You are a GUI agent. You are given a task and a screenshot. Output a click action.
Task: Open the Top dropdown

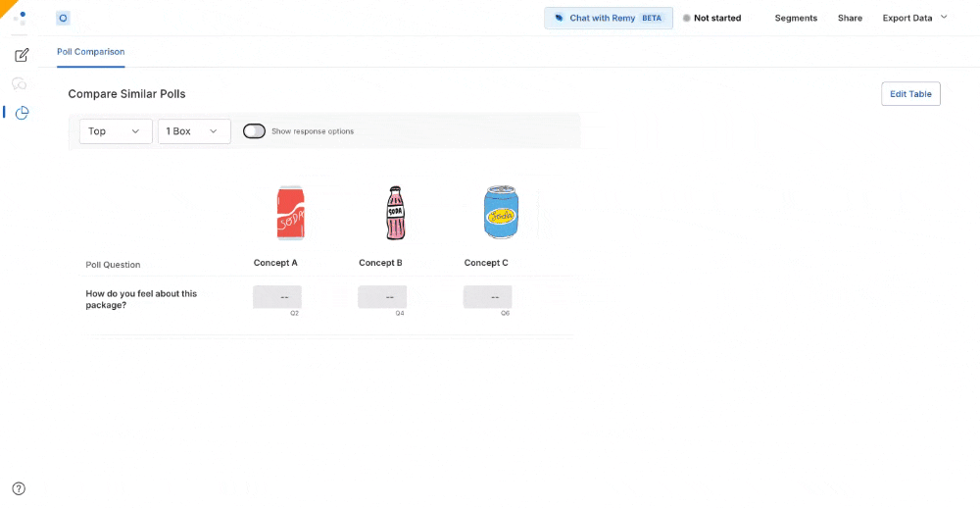pyautogui.click(x=115, y=131)
